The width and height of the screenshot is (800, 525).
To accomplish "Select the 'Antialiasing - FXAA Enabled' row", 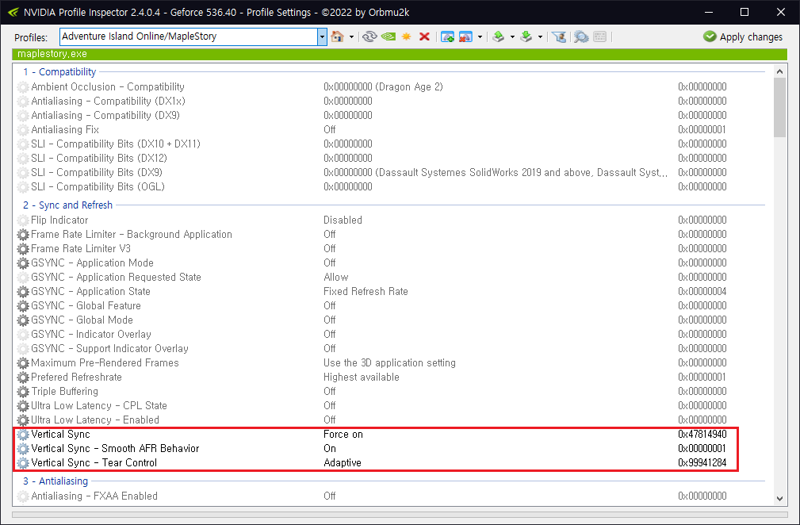I will tap(390, 496).
